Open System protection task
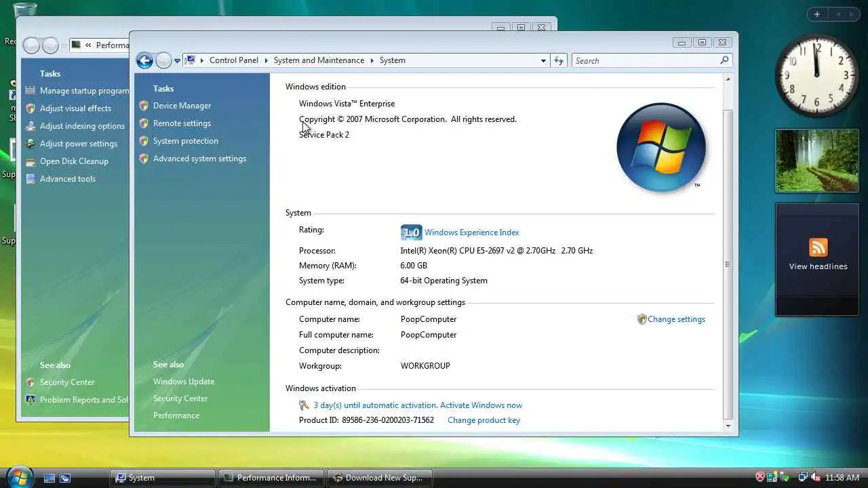 [185, 141]
